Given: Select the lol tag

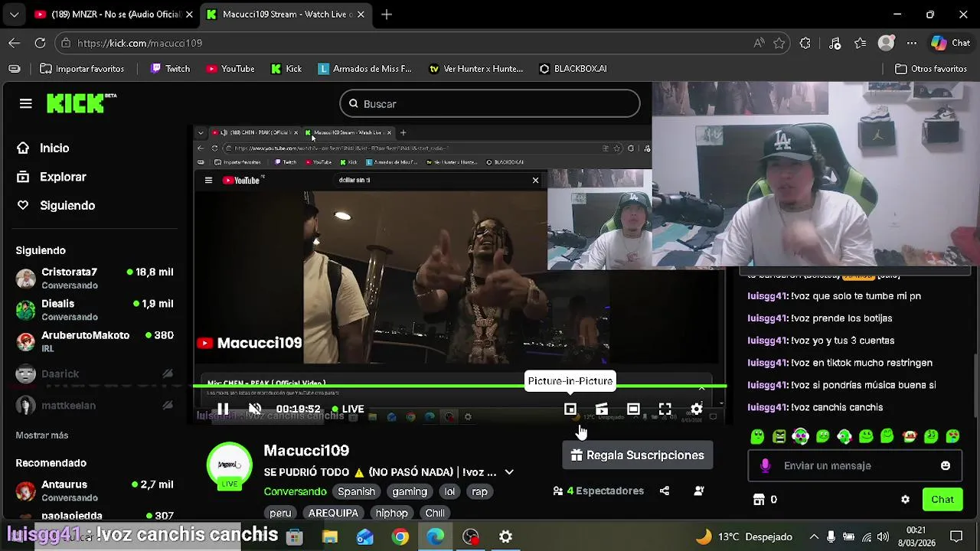Looking at the screenshot, I should (x=449, y=491).
